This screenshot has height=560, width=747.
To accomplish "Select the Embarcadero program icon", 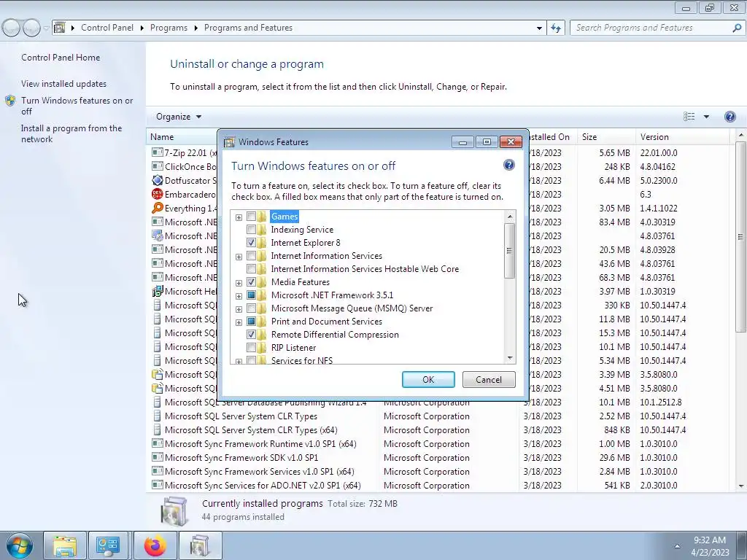I will coord(158,194).
